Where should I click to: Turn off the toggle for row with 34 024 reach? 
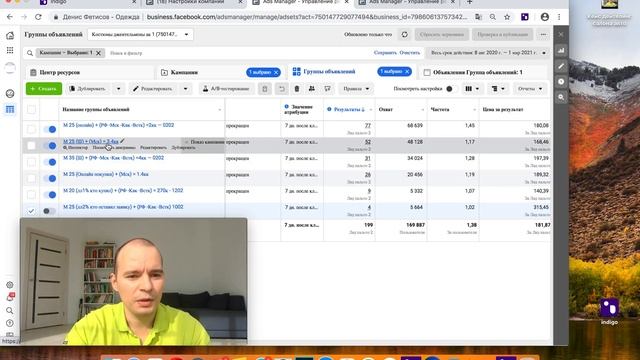[49, 162]
